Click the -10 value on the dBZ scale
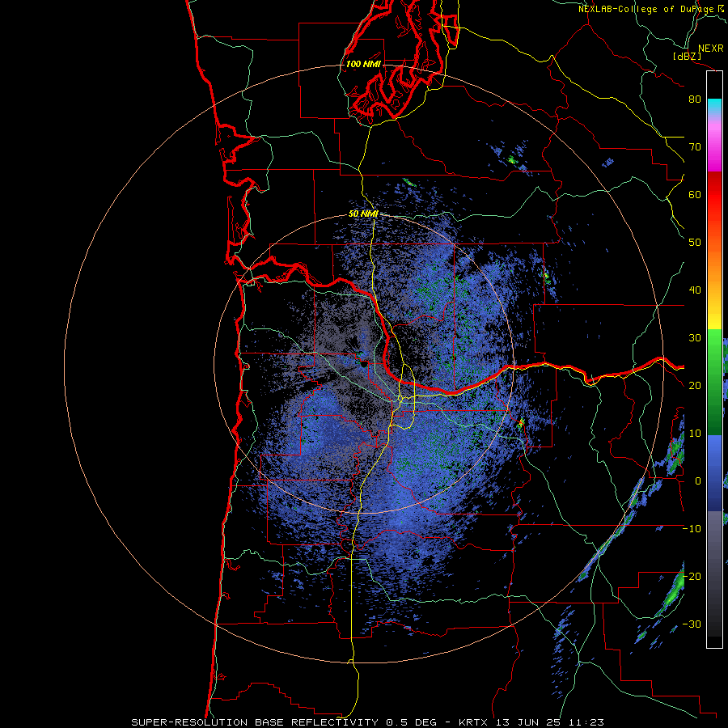 click(692, 529)
